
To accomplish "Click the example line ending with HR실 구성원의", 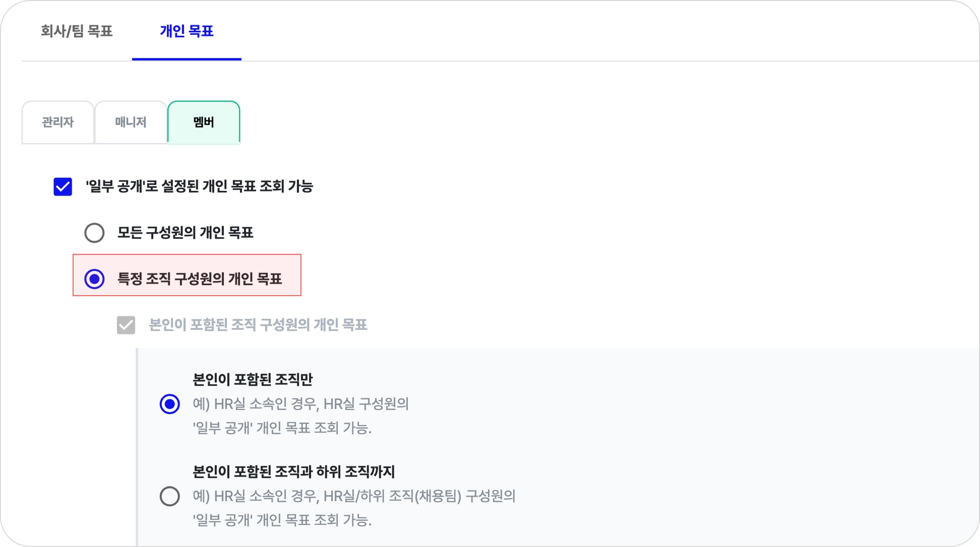I will point(300,404).
